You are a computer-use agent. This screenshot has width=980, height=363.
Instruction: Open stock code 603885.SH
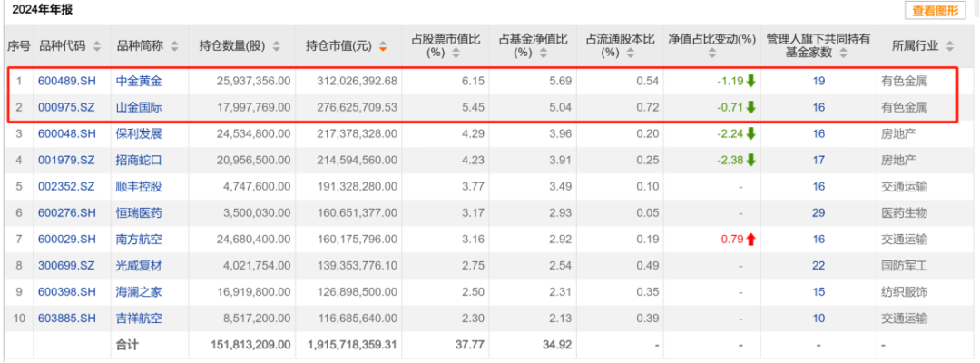click(x=67, y=319)
